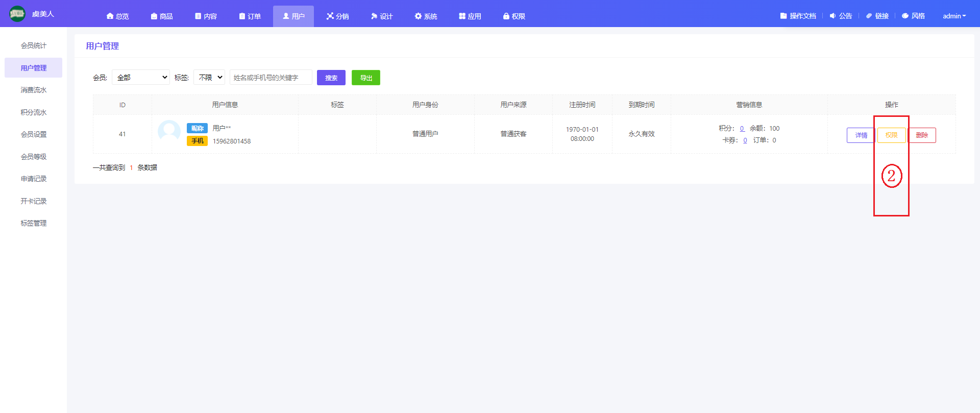Click 权限 button for user 41
The height and width of the screenshot is (413, 980).
pyautogui.click(x=892, y=135)
